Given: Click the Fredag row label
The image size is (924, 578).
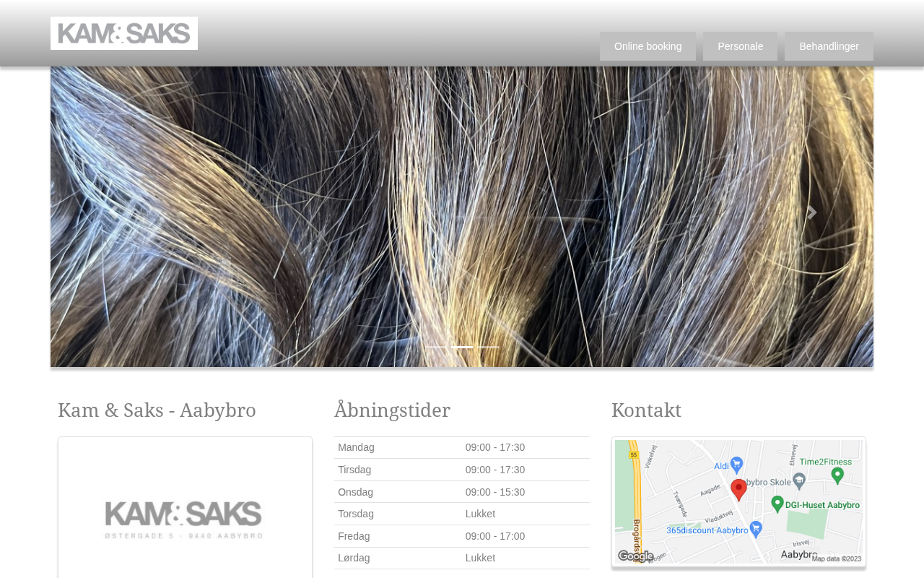Looking at the screenshot, I should click(x=354, y=536).
